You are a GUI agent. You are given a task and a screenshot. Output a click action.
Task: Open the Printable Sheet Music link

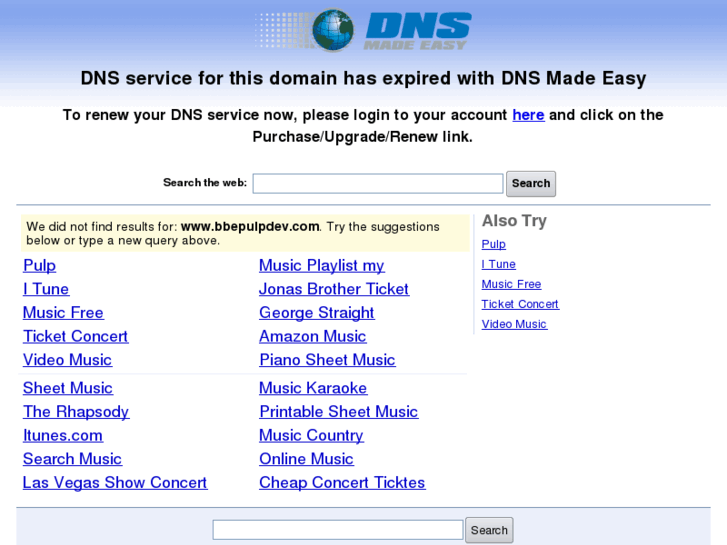click(x=338, y=411)
